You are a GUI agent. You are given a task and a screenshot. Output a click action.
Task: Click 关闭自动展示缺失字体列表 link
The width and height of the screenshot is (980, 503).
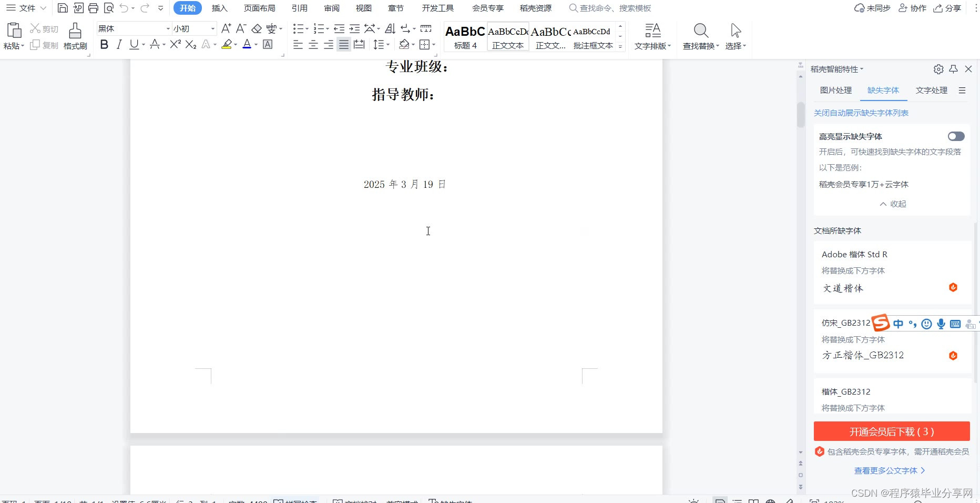pyautogui.click(x=861, y=113)
